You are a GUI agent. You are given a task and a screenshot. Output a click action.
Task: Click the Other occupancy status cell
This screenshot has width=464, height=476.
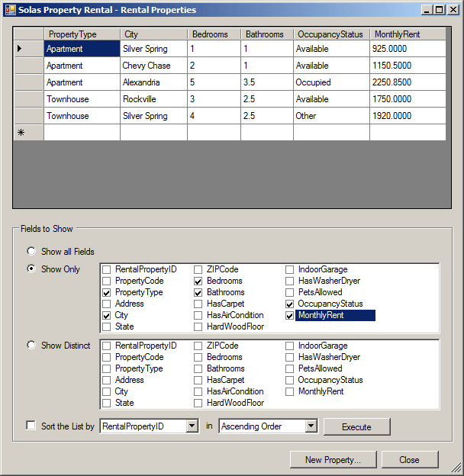tap(332, 116)
